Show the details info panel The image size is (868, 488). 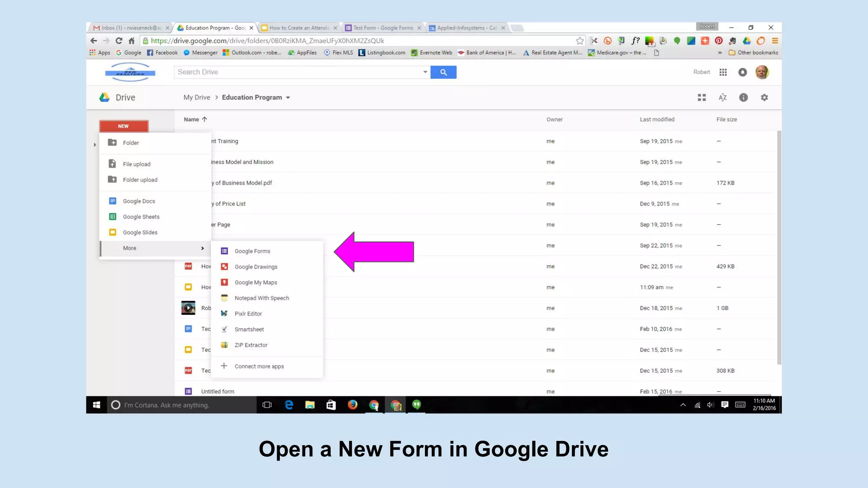coord(743,97)
